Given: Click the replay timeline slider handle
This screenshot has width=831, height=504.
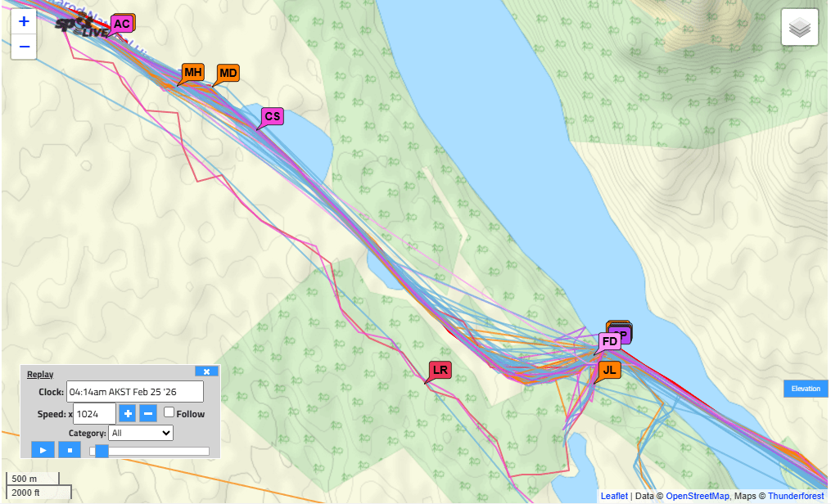Looking at the screenshot, I should pos(102,451).
